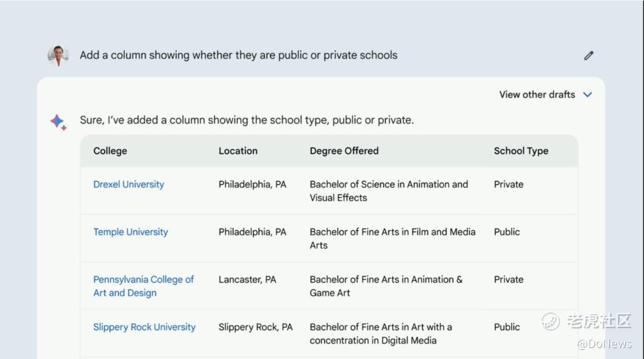
Task: Click the Location column header
Action: pyautogui.click(x=238, y=151)
